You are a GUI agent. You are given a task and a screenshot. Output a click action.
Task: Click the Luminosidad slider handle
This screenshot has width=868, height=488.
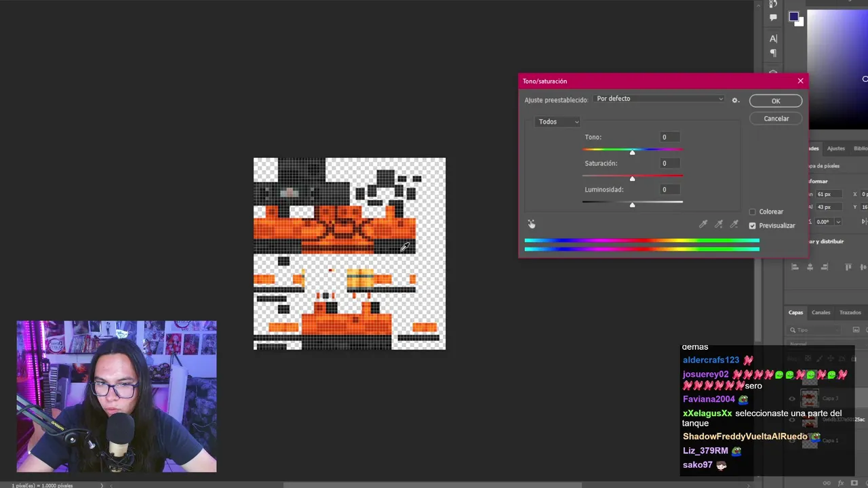(x=633, y=205)
